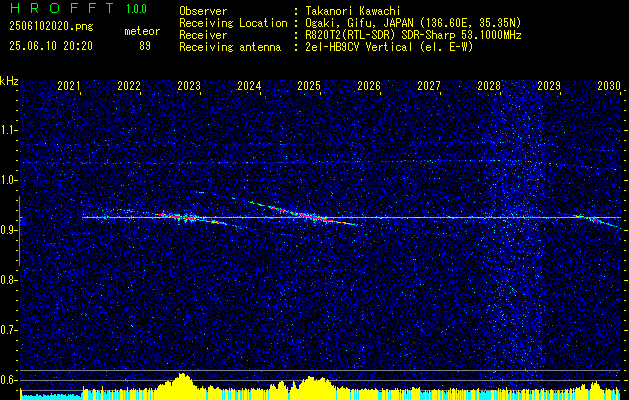Click the Ogaki, Gifu, JAPAN location text
This screenshot has height=400, width=629.
point(413,23)
